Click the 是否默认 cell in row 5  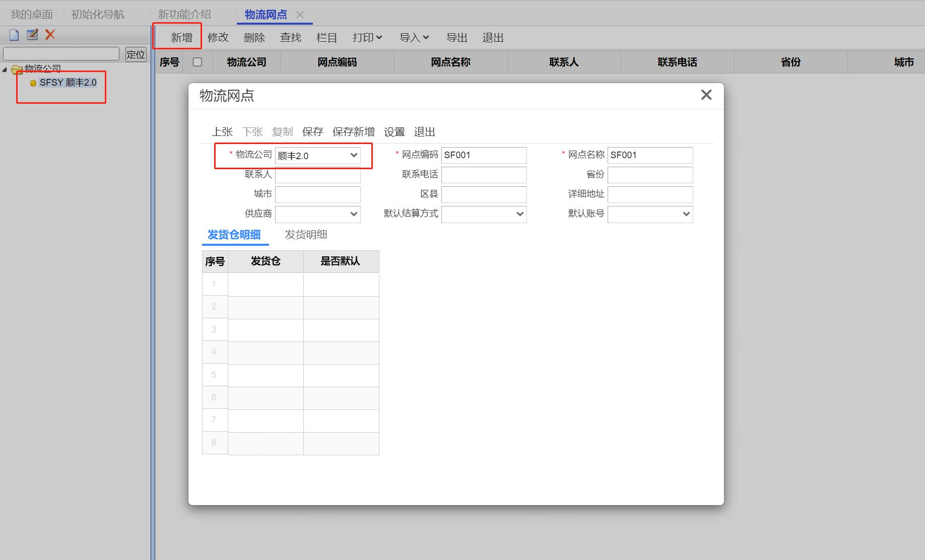[341, 375]
